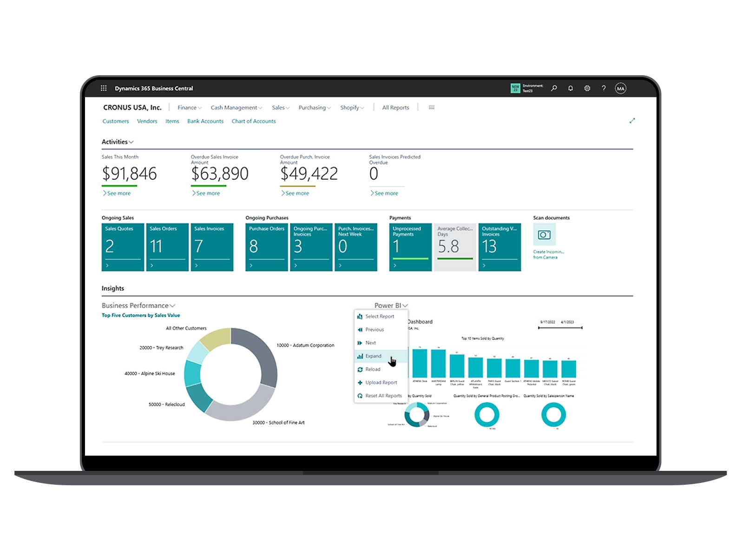Open the settings gear icon

point(587,88)
